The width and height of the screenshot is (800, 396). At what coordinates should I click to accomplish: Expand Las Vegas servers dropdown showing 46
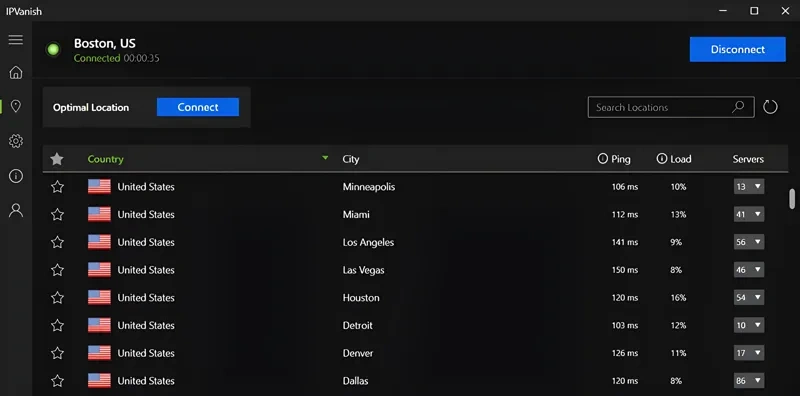coord(748,270)
